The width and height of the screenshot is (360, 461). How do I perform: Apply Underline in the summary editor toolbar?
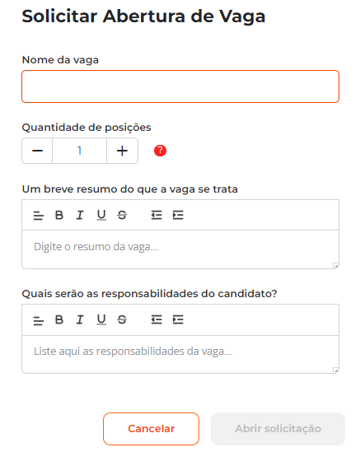click(x=101, y=215)
